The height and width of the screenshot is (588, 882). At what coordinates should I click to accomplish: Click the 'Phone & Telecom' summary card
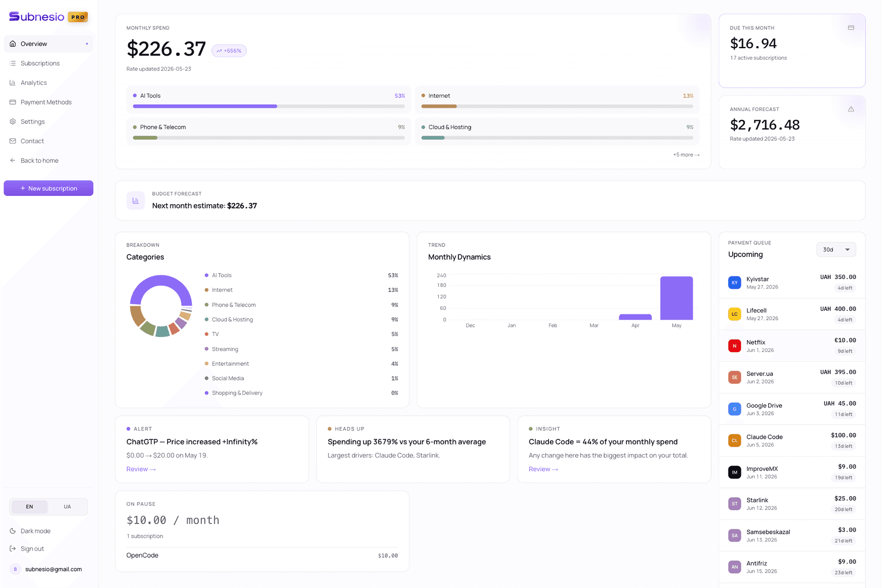(x=269, y=131)
